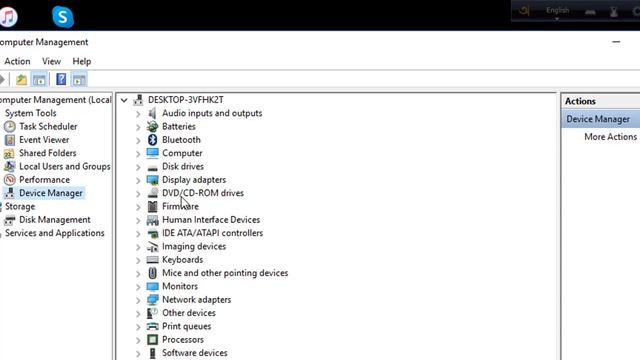This screenshot has height=360, width=640.
Task: Select Local Users and Groups
Action: coord(64,167)
